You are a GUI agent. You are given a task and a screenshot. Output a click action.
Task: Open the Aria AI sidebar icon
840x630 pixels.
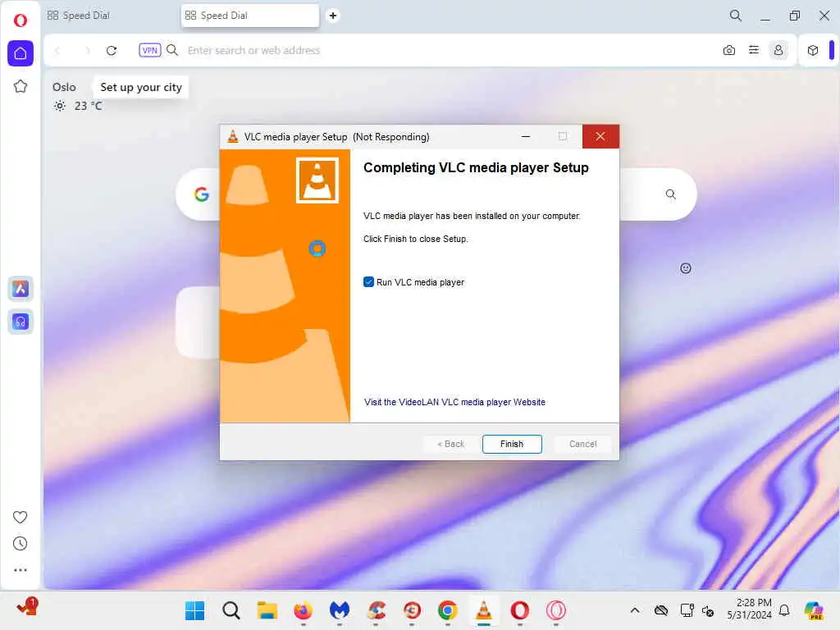pos(21,289)
